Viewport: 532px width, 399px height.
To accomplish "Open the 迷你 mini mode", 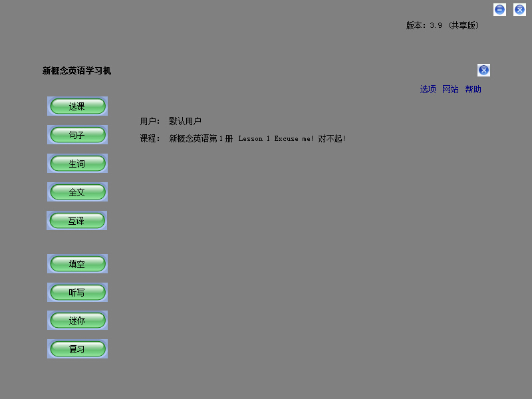I will [x=77, y=320].
